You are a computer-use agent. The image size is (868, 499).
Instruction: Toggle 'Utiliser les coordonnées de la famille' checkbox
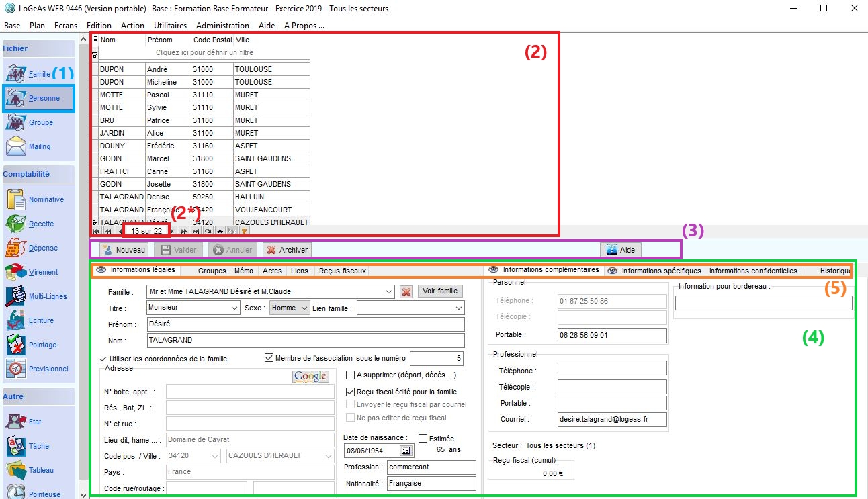click(103, 359)
